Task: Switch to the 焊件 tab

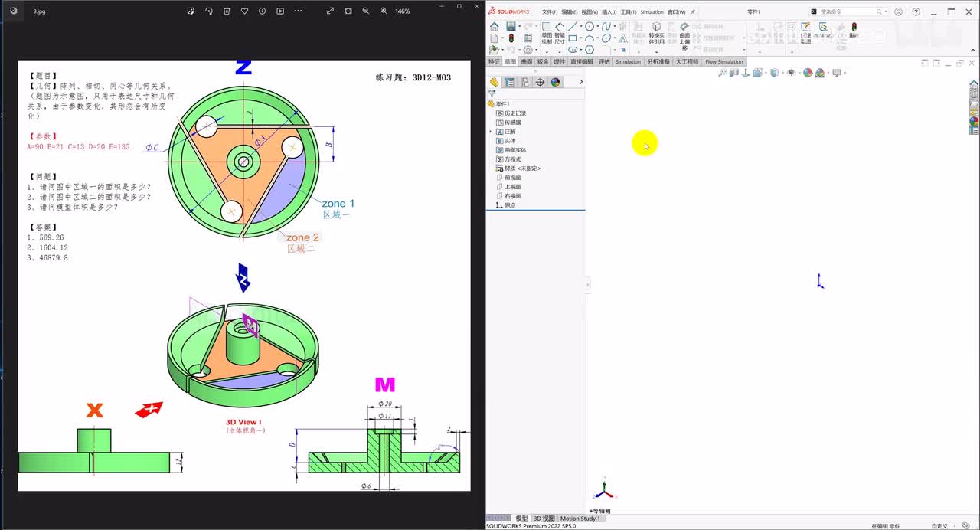Action: click(559, 61)
